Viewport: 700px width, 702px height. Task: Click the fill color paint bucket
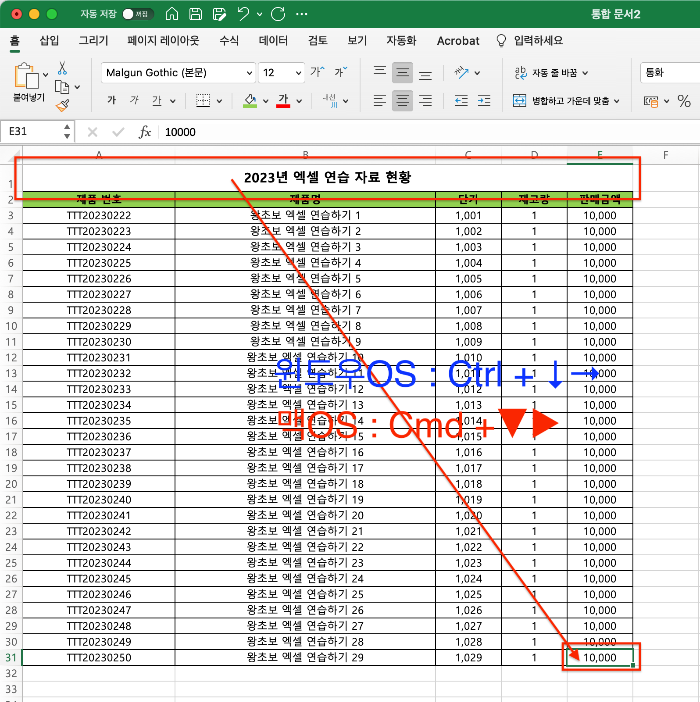pos(250,101)
